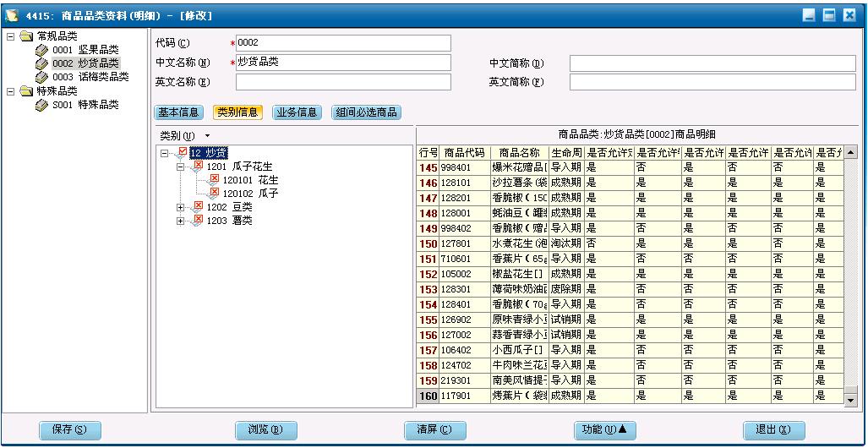Click the application icon in title bar

coord(13,15)
